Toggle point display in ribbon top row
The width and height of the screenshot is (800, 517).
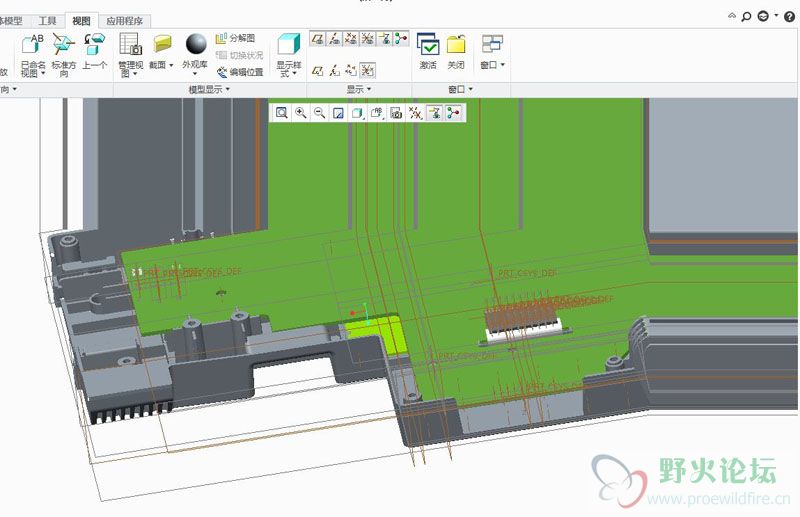tap(351, 39)
